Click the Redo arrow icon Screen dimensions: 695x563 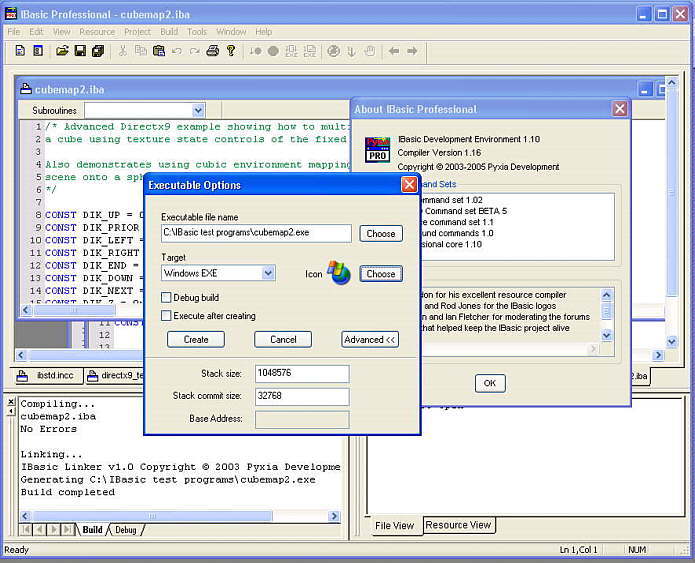point(195,51)
